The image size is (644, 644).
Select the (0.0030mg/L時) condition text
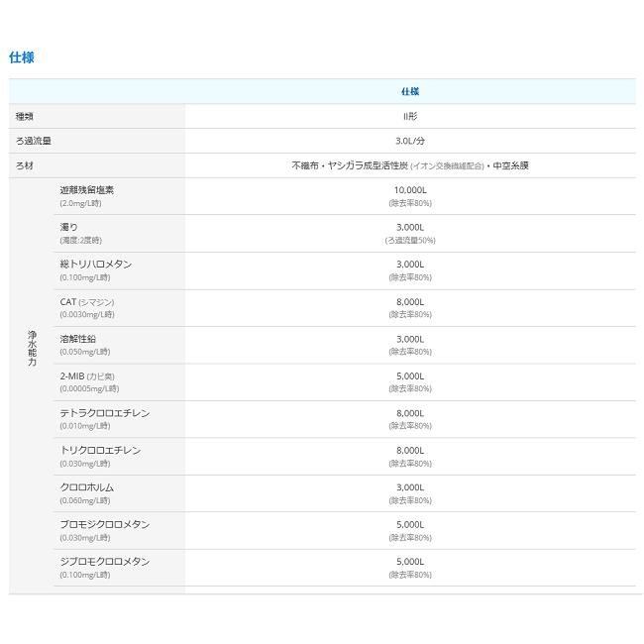[87, 315]
